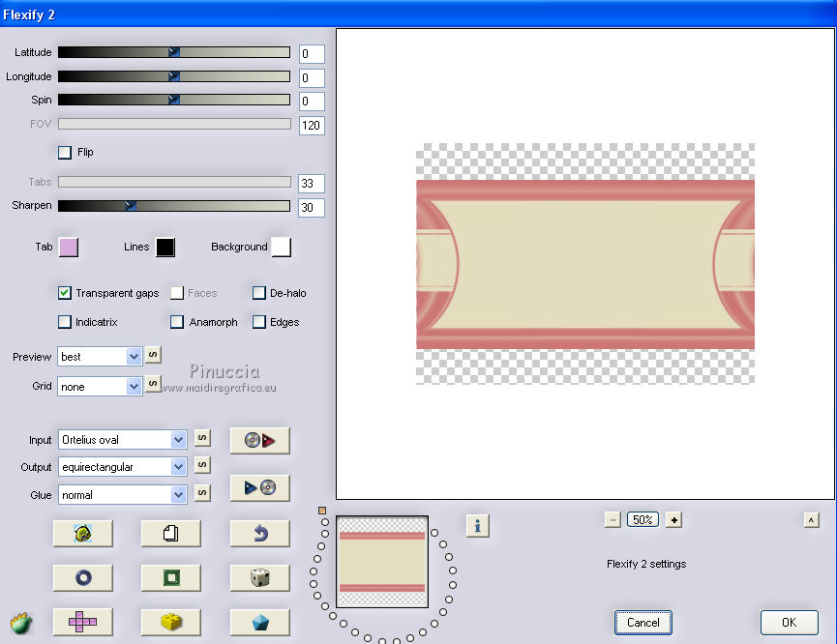Click the FOV value field showing 120
Image resolution: width=837 pixels, height=644 pixels.
point(312,126)
